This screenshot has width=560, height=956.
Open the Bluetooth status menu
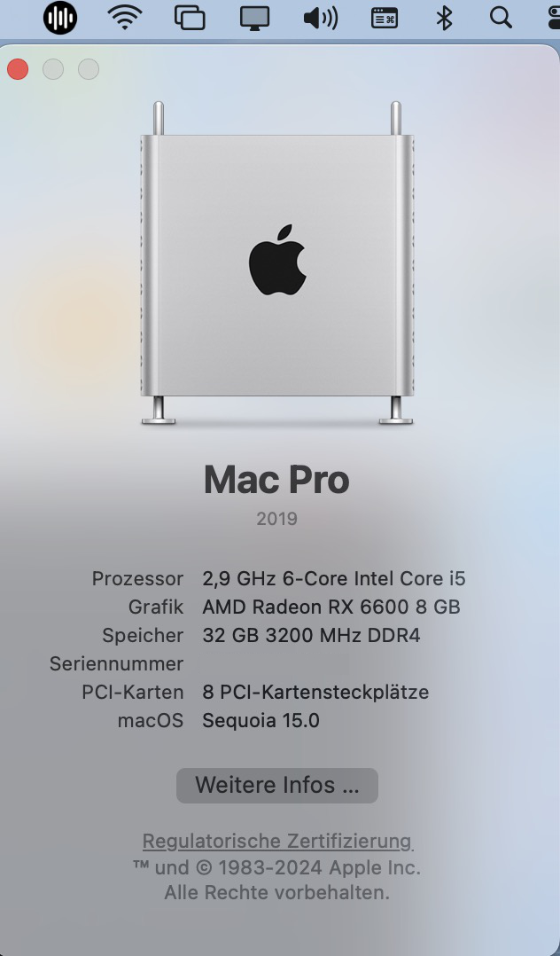point(444,18)
